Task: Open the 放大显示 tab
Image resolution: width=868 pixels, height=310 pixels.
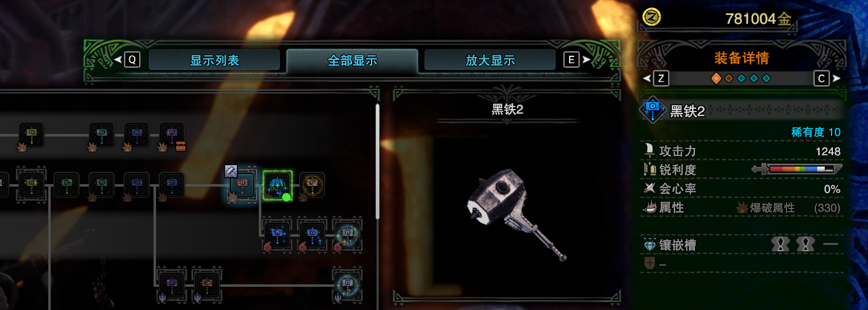Action: [490, 61]
